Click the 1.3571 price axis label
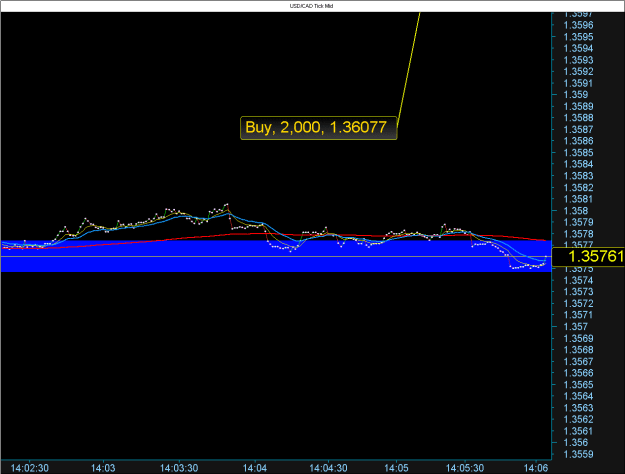Image resolution: width=625 pixels, height=474 pixels. [x=578, y=315]
